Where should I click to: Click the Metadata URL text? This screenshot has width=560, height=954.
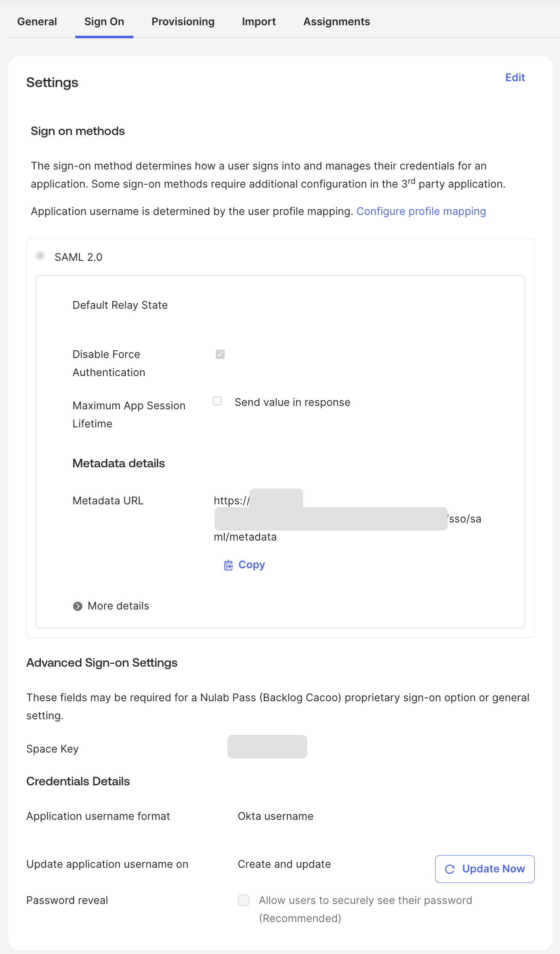click(348, 519)
